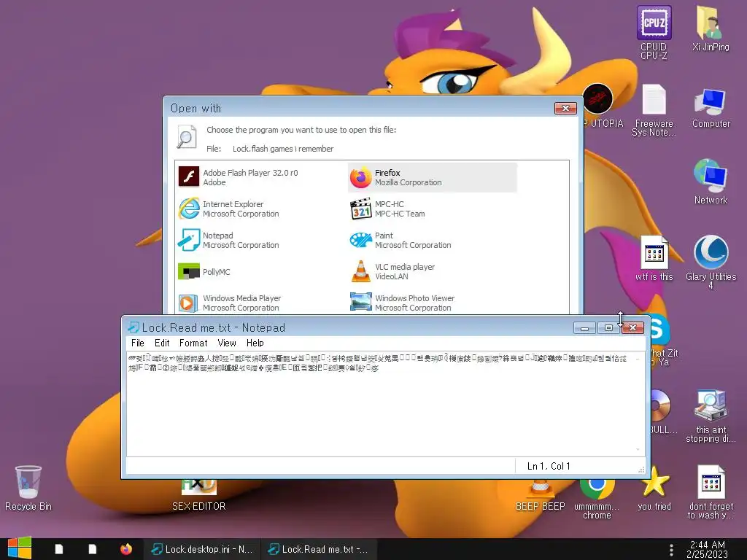747x560 pixels.
Task: Open the system tray overflow dots
Action: tap(671, 550)
